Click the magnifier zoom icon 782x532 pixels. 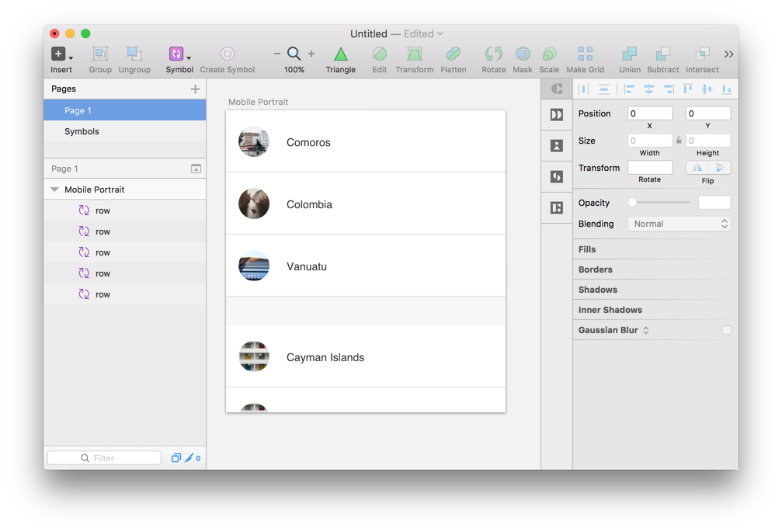point(294,54)
